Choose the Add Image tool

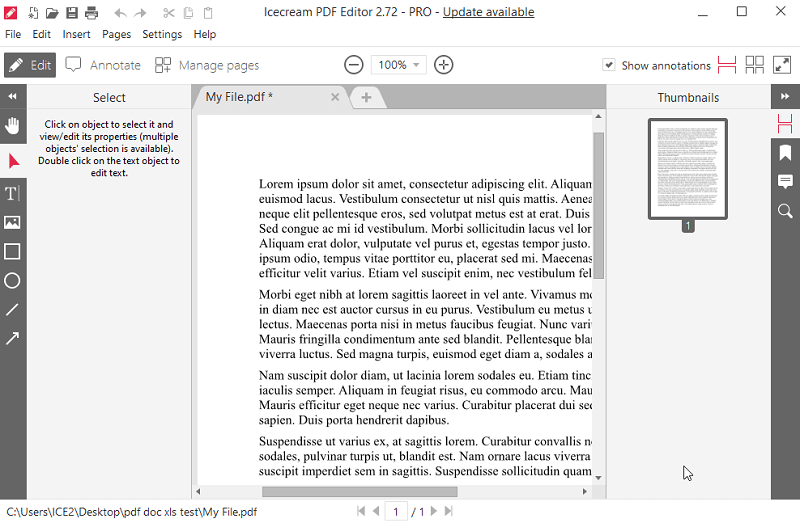[13, 222]
